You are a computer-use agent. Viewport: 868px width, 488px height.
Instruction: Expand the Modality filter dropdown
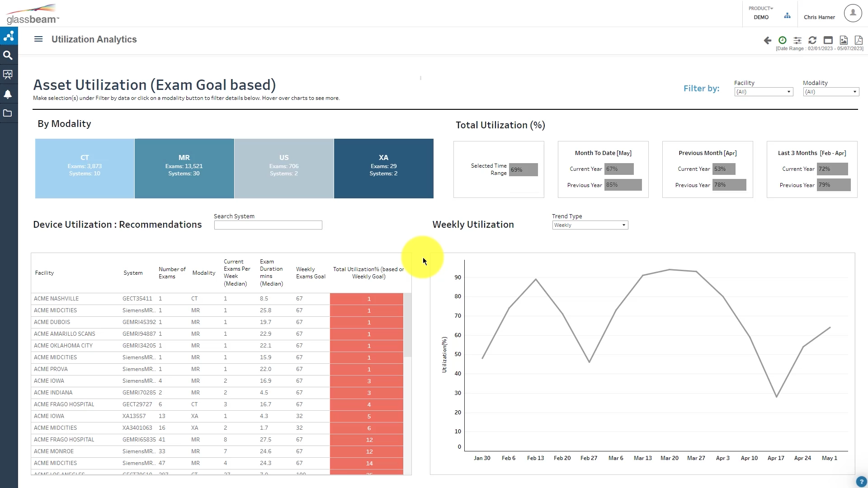point(831,92)
